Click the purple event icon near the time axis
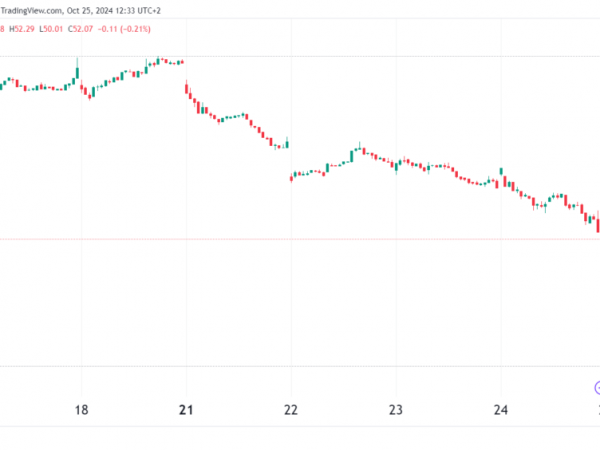Screen dimensions: 600x450 click(597, 388)
